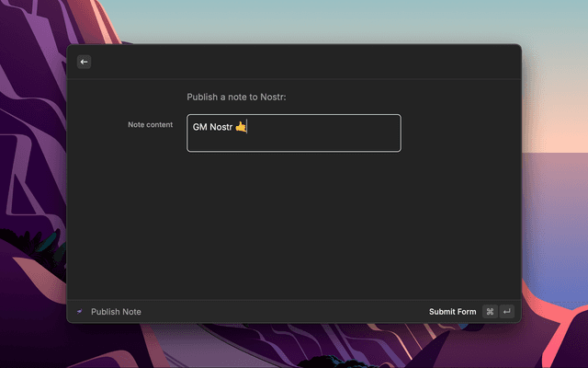Screen dimensions: 588x368
Task: Click the back arrow button
Action: point(84,62)
